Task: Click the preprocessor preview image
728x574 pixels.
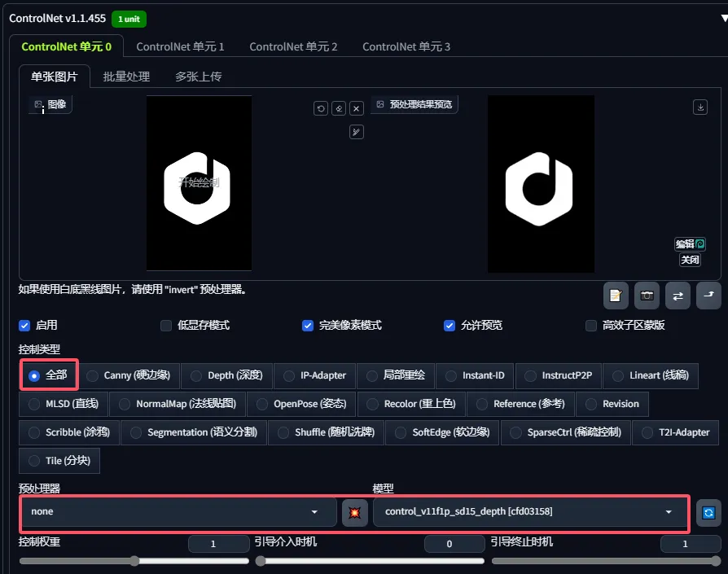Action: [x=541, y=184]
